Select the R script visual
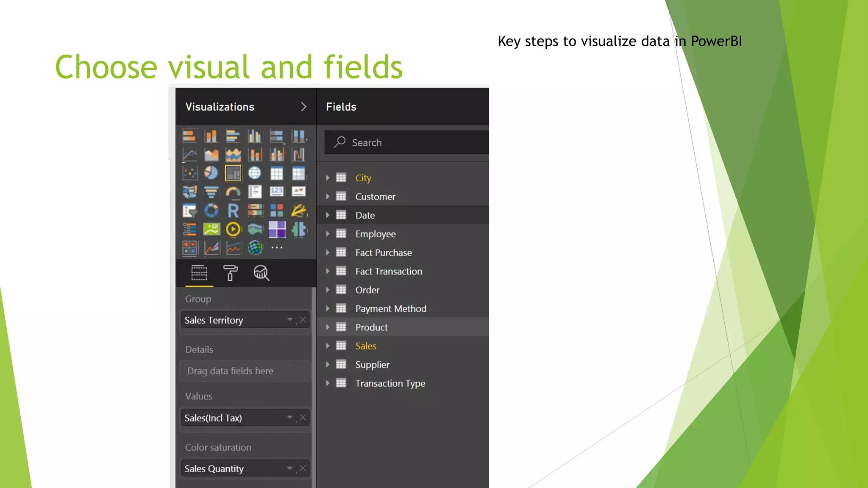Screen dimensions: 868x488 point(233,211)
